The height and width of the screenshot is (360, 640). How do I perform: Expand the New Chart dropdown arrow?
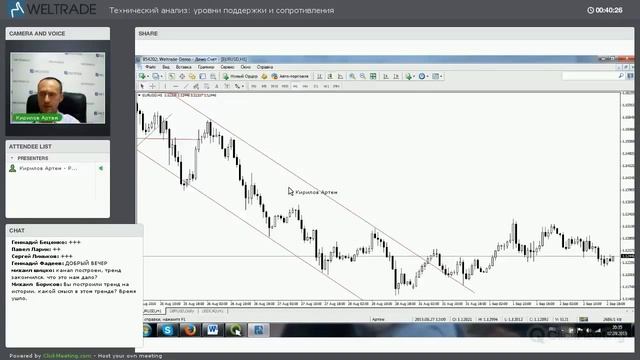click(x=148, y=76)
